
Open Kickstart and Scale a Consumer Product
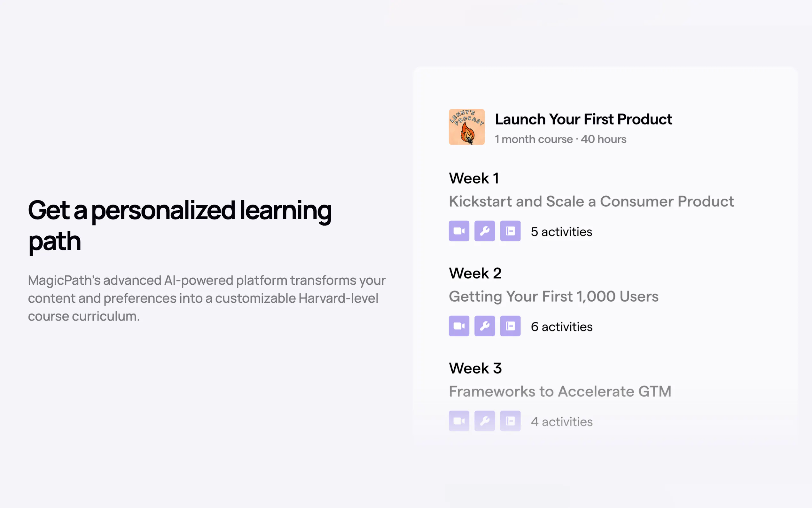tap(591, 202)
